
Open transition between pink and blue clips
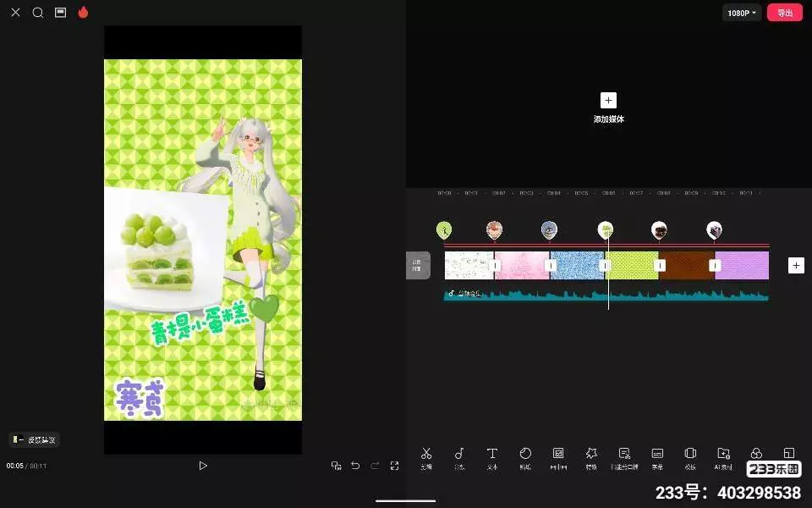pyautogui.click(x=551, y=265)
